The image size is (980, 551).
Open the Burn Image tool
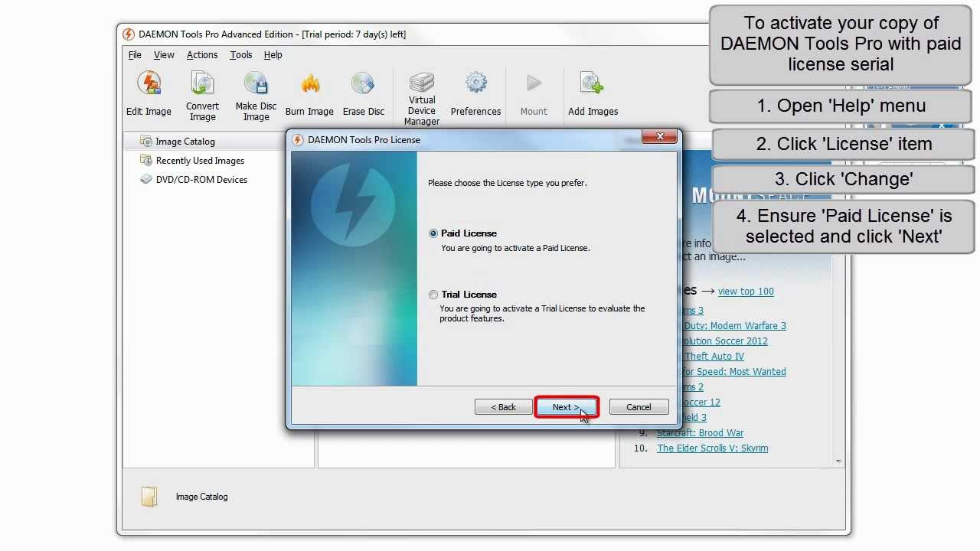(x=309, y=94)
